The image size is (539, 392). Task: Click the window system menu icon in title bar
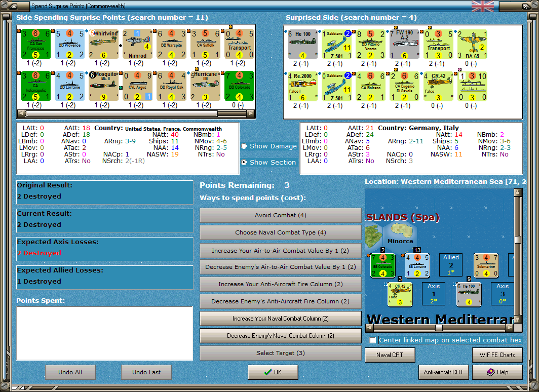click(14, 6)
